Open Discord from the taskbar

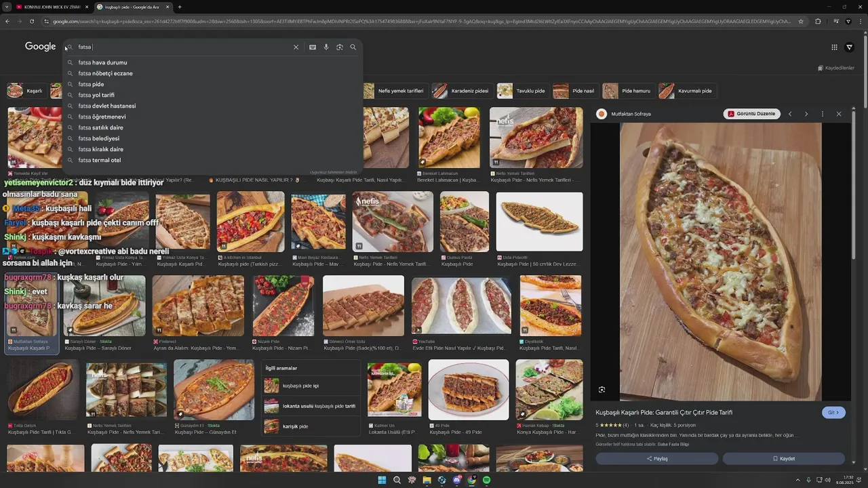(x=456, y=480)
